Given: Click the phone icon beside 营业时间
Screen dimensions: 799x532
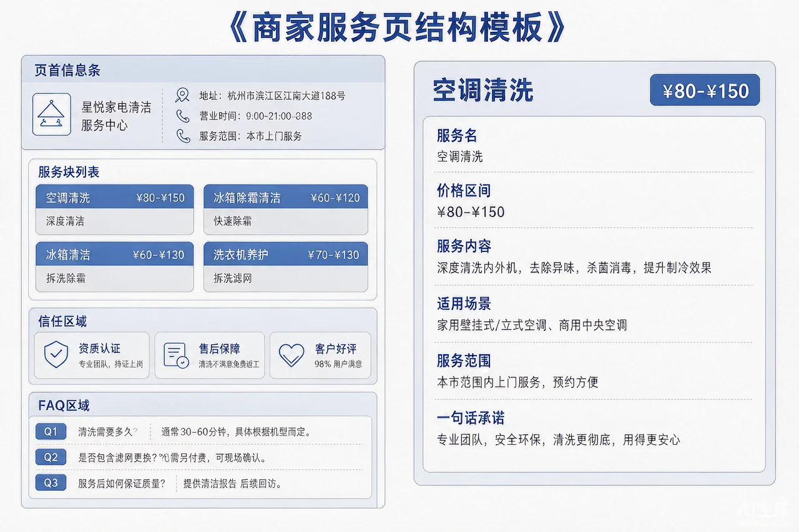Looking at the screenshot, I should 183,116.
